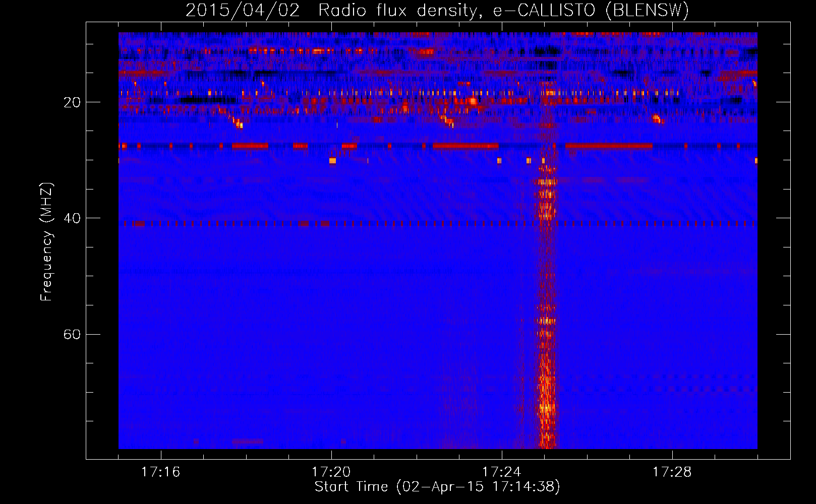Click the '17:20' time tick label
The image size is (816, 504).
tap(331, 472)
